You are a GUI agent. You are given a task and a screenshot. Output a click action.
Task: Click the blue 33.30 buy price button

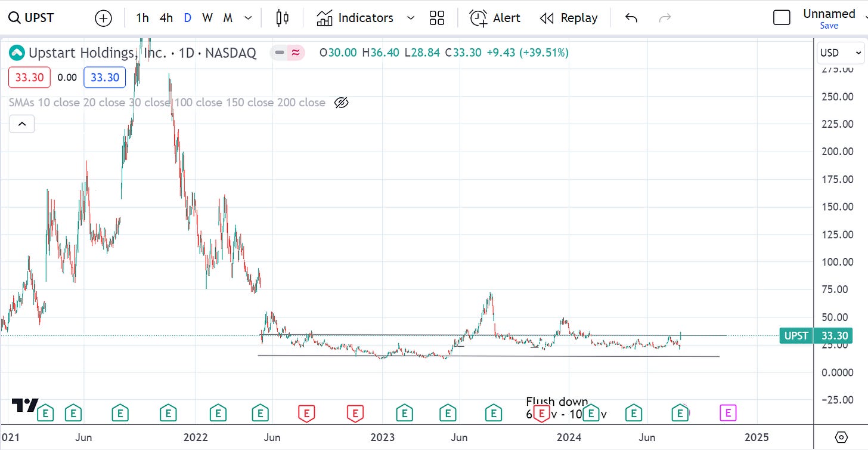105,78
